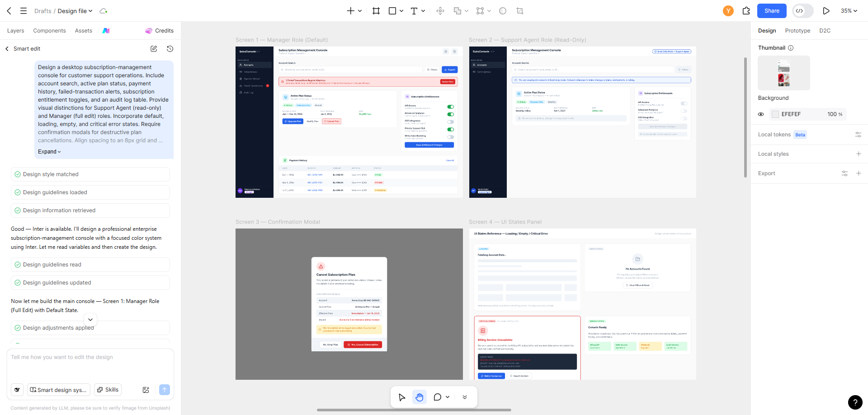Select the Frame tool
Screen dimensions: 868x415
376,11
